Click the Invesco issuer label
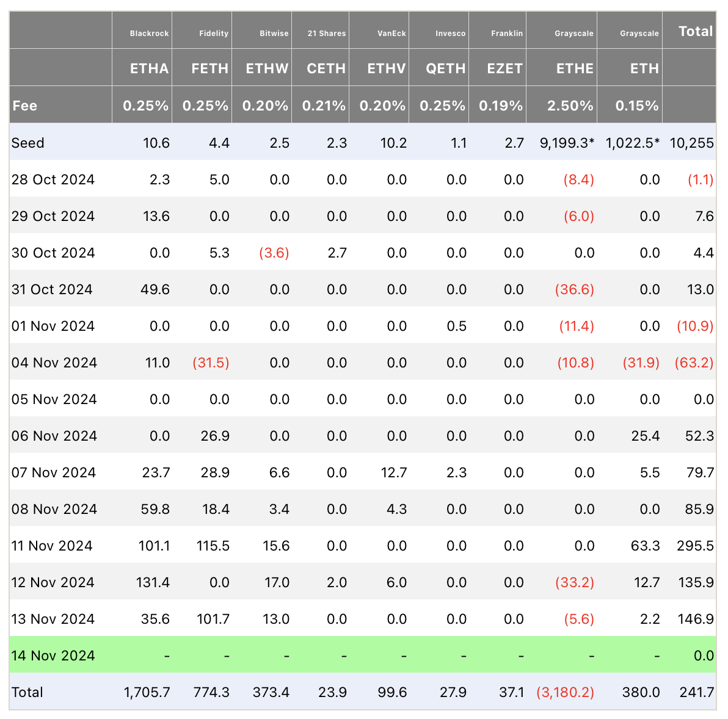 point(450,34)
